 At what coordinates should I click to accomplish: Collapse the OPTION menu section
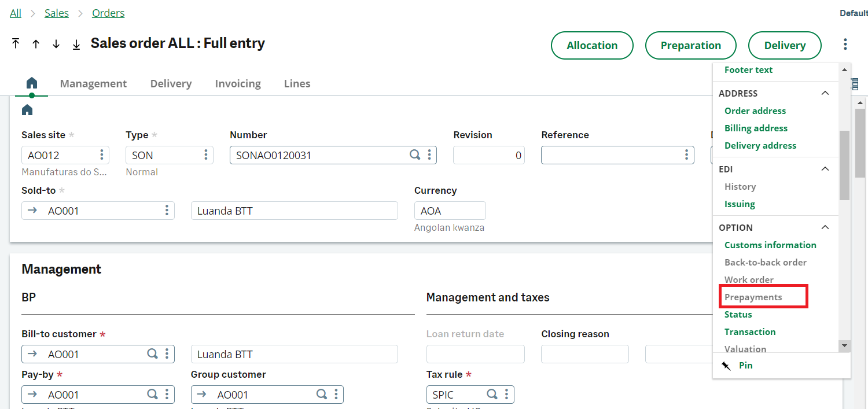pos(826,227)
